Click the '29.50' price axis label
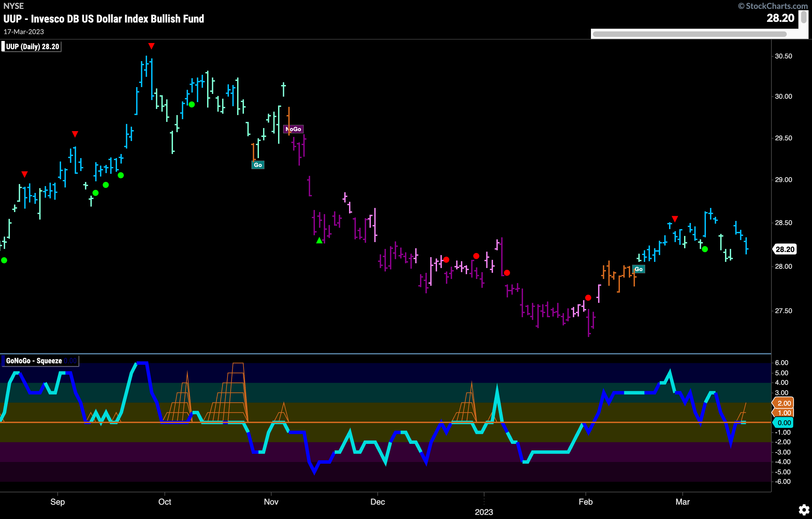 pos(783,138)
